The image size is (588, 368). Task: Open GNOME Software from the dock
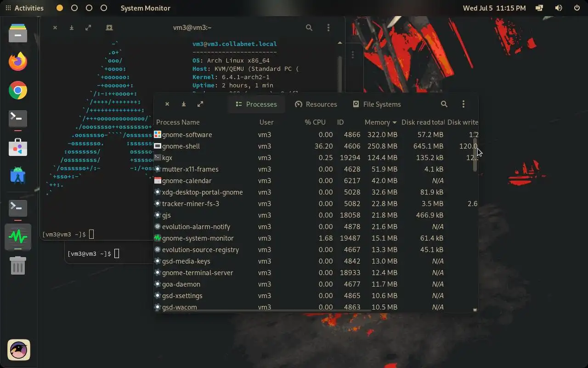click(x=18, y=147)
